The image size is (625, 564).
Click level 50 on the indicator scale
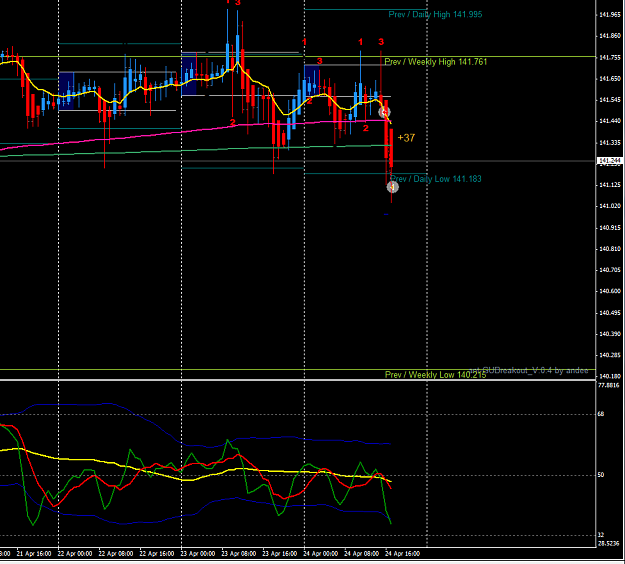(x=601, y=475)
